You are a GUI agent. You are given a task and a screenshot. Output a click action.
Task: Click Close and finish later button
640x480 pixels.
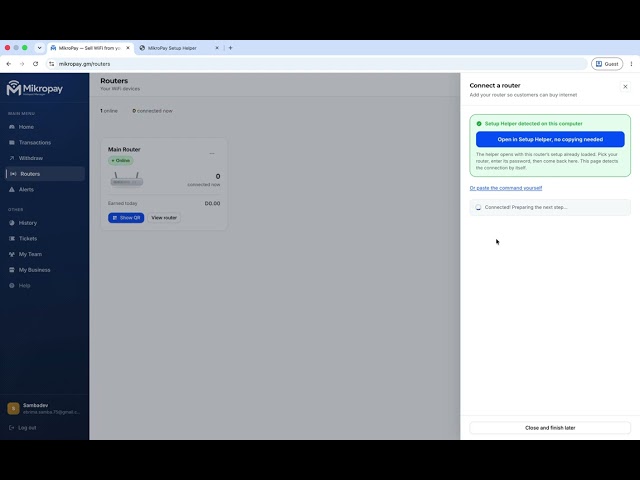coord(550,428)
